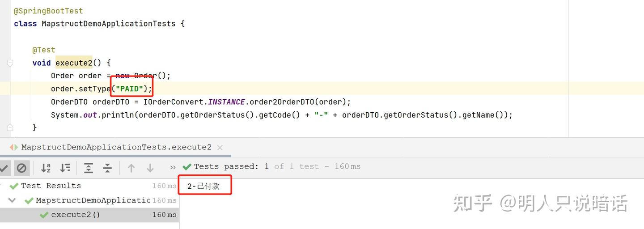
Task: Collapse the MapstructDemoApplicationTests tree node
Action: 12,200
